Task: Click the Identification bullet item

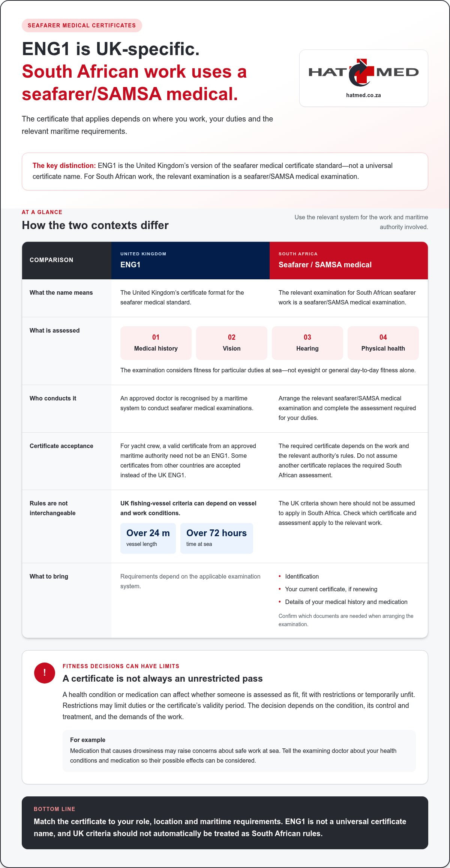Action: (x=302, y=576)
